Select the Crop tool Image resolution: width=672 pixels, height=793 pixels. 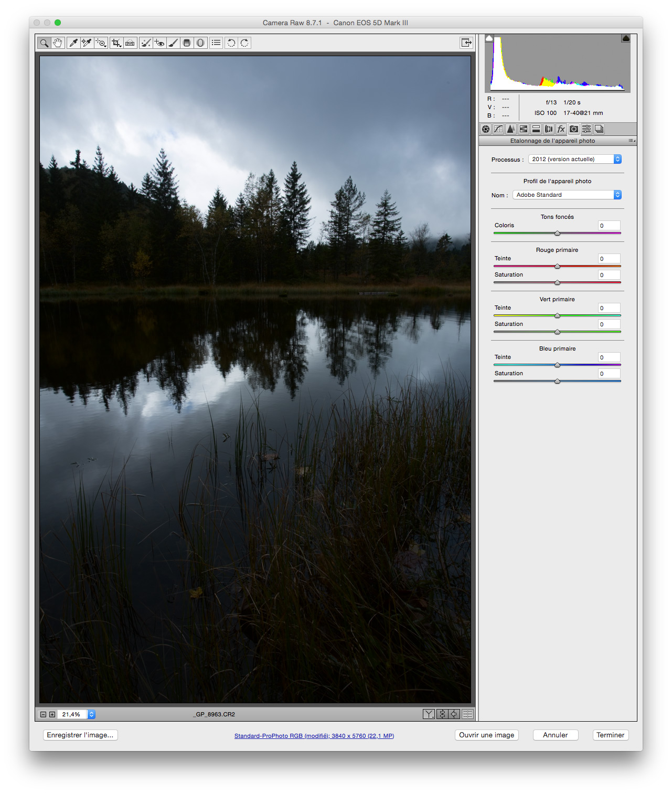point(116,43)
